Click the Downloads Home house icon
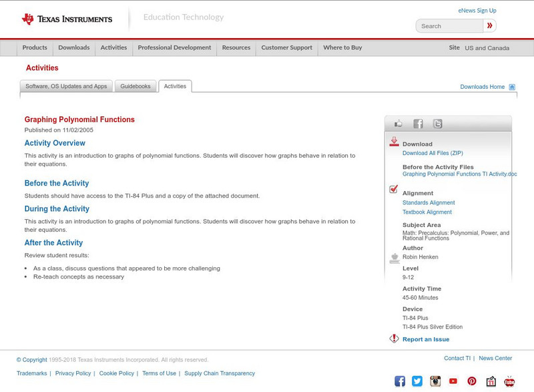Viewport: 534px width, 392px height. click(x=512, y=87)
